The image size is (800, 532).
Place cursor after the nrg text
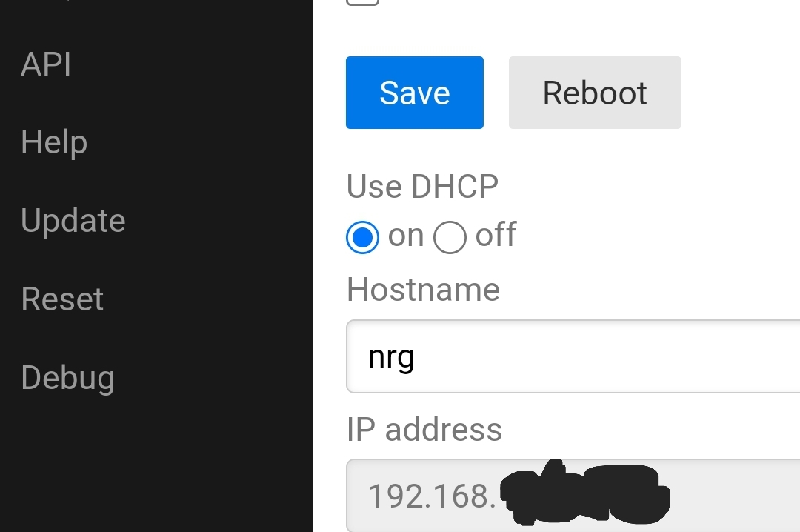416,356
